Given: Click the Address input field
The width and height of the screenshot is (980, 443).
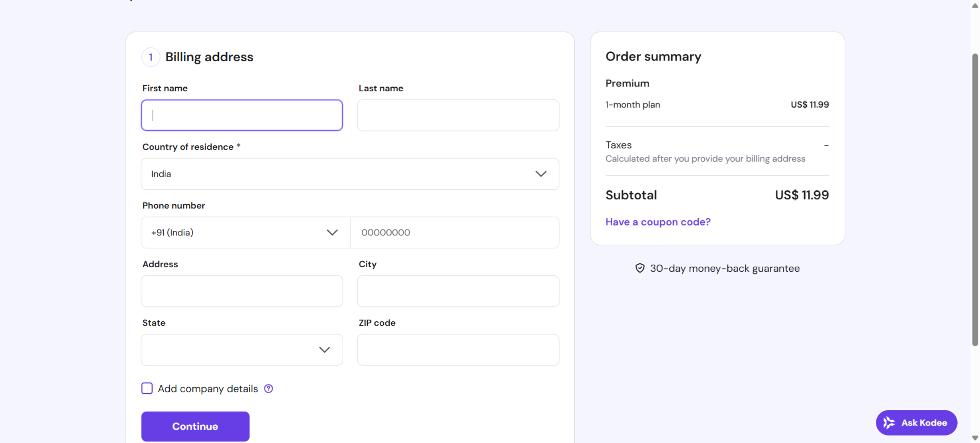Looking at the screenshot, I should coord(241,291).
